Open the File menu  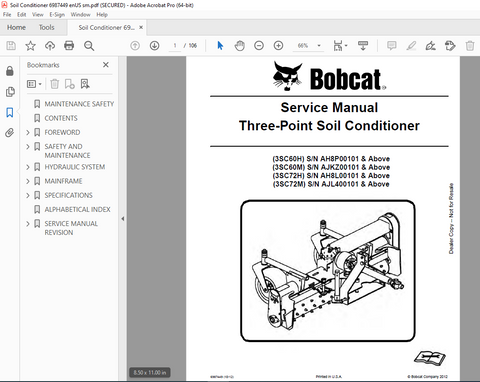[7, 15]
